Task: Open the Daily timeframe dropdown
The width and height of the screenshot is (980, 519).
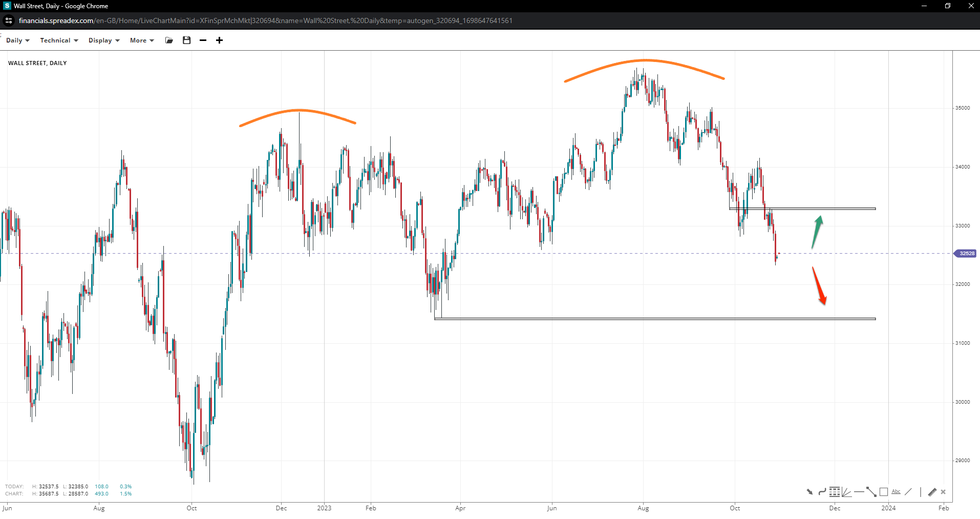Action: click(x=17, y=40)
